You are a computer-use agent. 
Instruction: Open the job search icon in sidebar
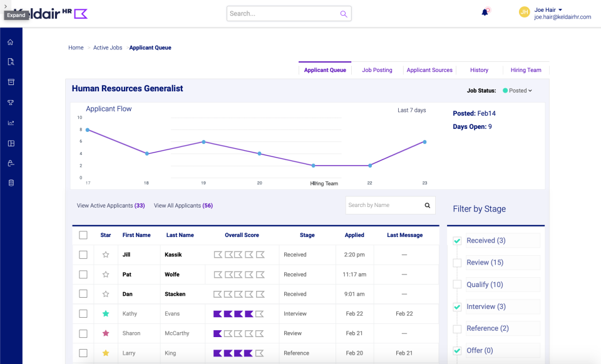pyautogui.click(x=10, y=61)
